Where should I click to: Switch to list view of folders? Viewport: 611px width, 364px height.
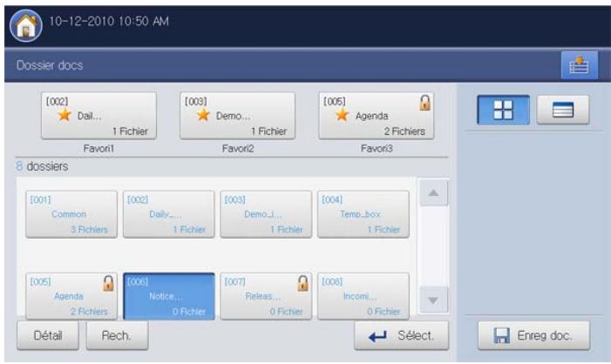563,110
